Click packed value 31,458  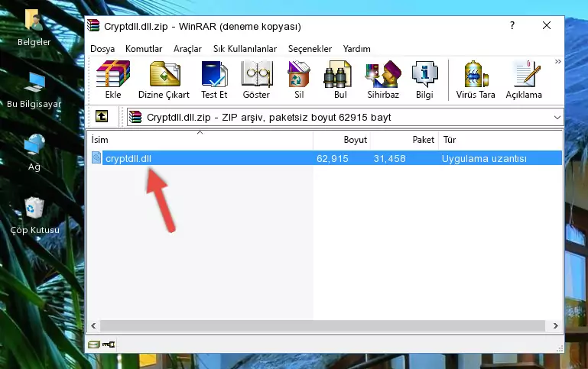tap(389, 158)
